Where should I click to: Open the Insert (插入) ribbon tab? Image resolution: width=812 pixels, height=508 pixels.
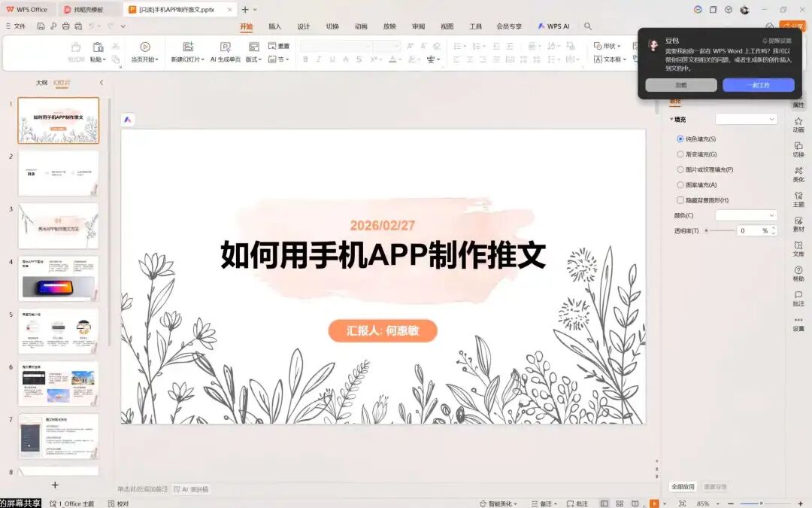(x=275, y=26)
